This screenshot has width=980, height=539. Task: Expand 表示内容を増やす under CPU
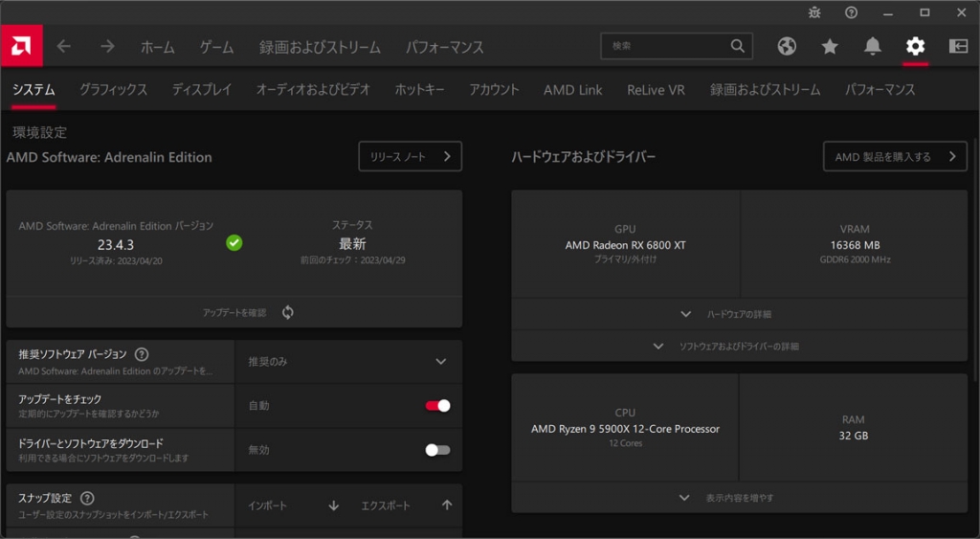coord(740,498)
